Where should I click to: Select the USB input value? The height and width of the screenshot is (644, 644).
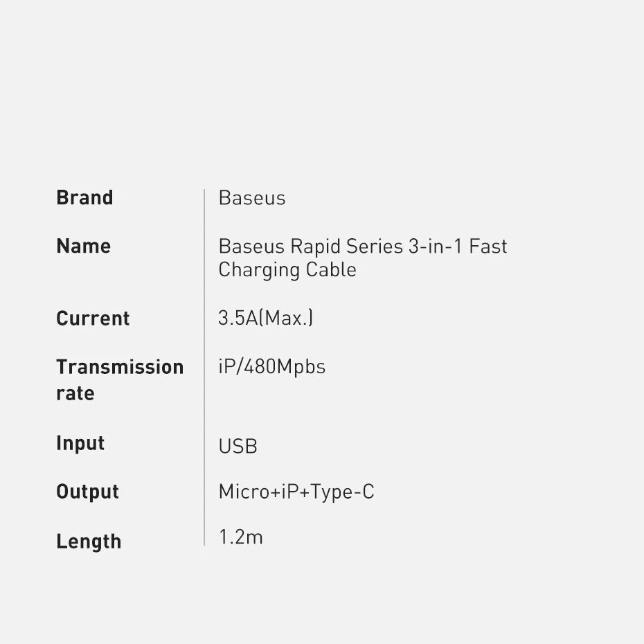point(238,447)
